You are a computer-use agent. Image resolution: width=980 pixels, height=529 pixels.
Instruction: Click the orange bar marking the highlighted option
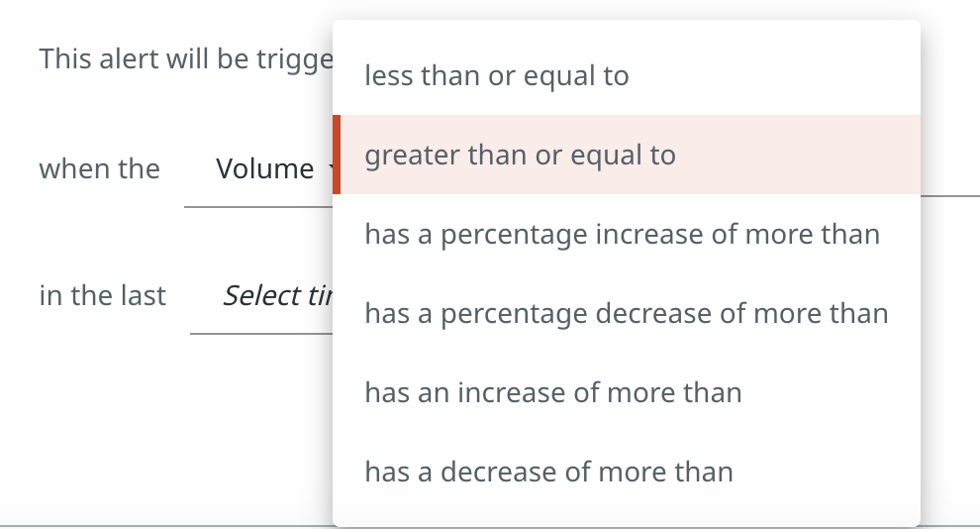pos(337,155)
